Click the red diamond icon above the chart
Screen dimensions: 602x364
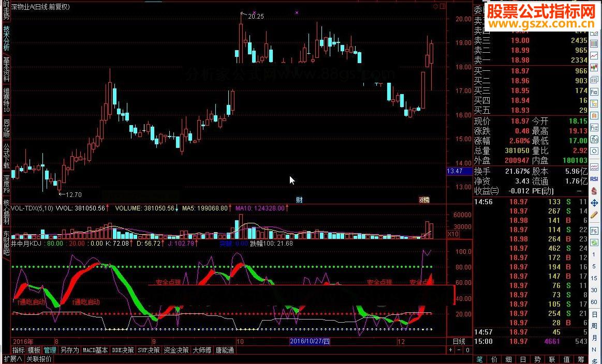coord(435,7)
